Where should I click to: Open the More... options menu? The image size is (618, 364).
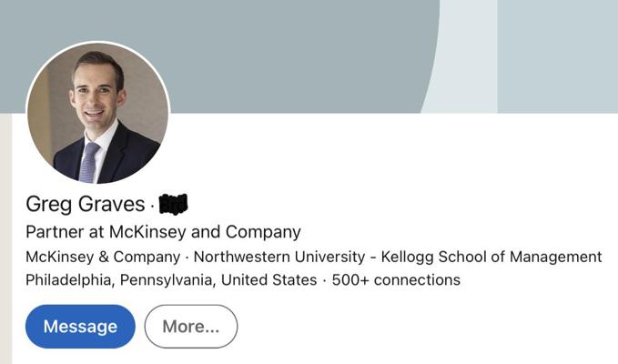(x=191, y=326)
